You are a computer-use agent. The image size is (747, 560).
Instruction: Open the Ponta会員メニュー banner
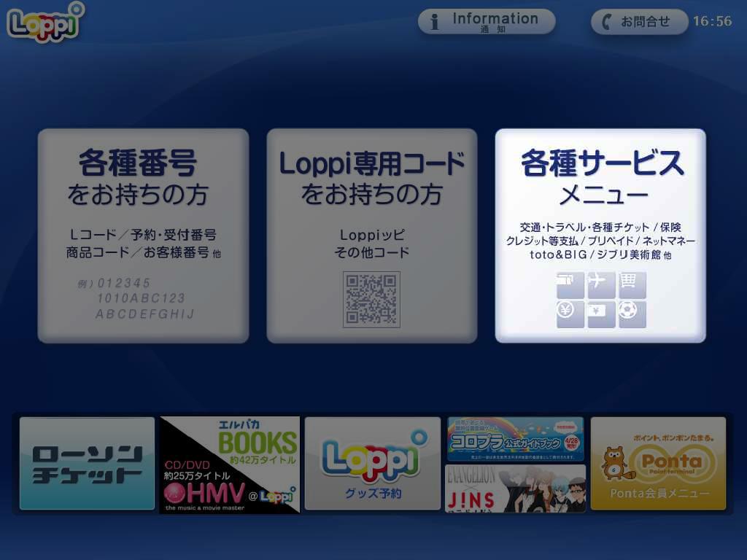pos(659,463)
